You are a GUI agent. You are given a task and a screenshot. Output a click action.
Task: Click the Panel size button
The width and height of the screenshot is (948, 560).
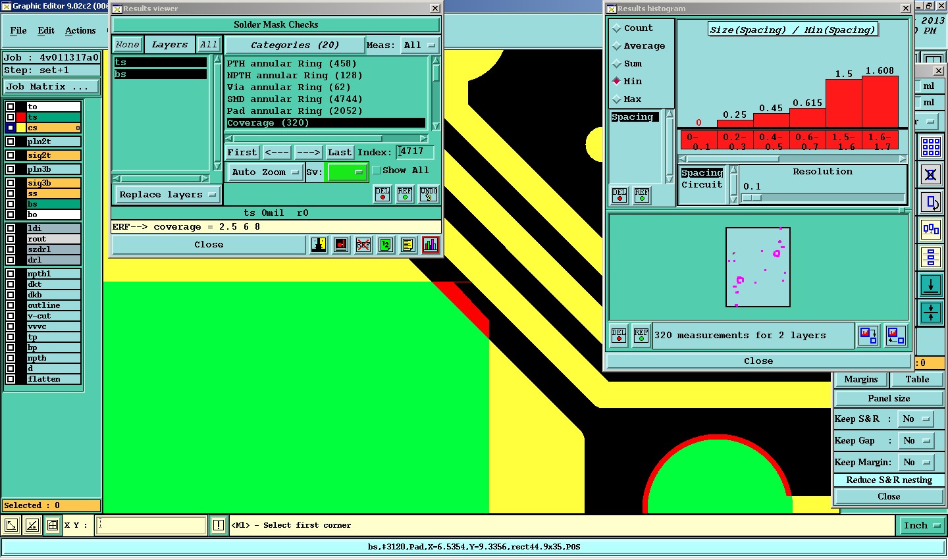[x=889, y=399]
